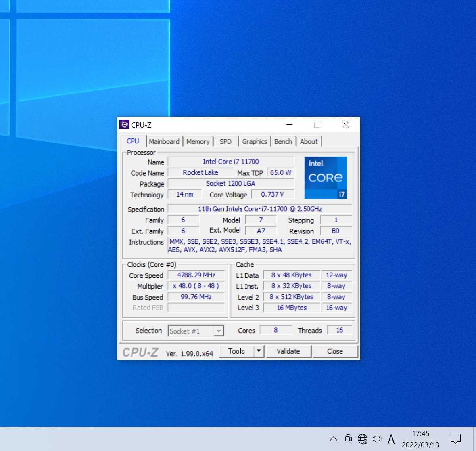Click the CPU-Z app icon in title bar
The height and width of the screenshot is (451, 476).
coord(124,125)
